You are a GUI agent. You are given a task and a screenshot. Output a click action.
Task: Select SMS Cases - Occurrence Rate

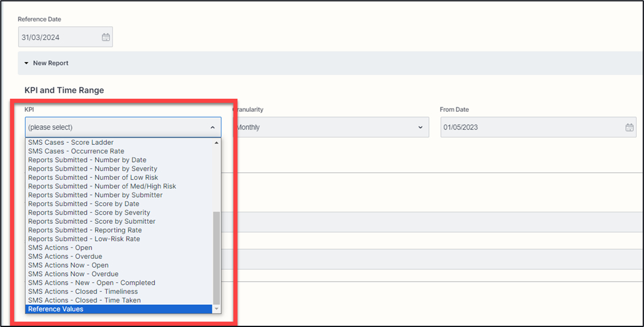(x=76, y=151)
